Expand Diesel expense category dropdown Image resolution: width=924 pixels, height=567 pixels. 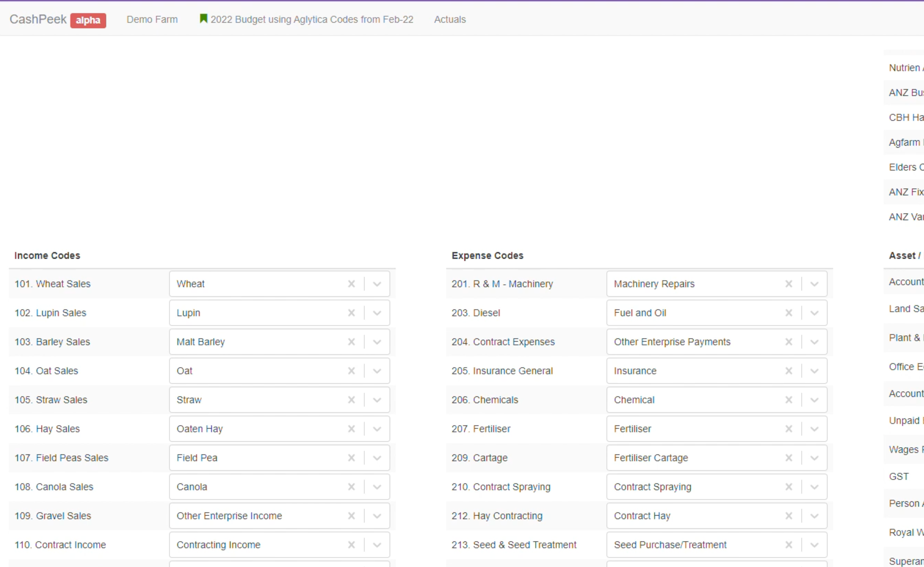pyautogui.click(x=814, y=313)
